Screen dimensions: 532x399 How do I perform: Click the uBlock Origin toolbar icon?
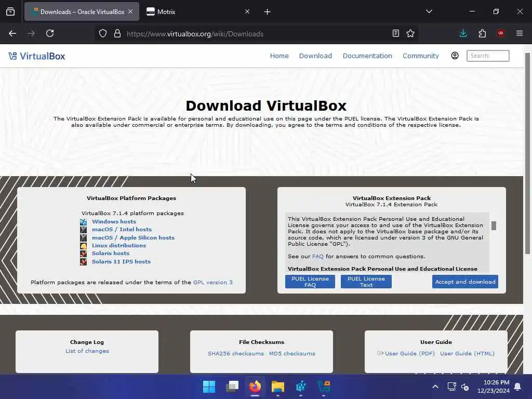point(501,33)
